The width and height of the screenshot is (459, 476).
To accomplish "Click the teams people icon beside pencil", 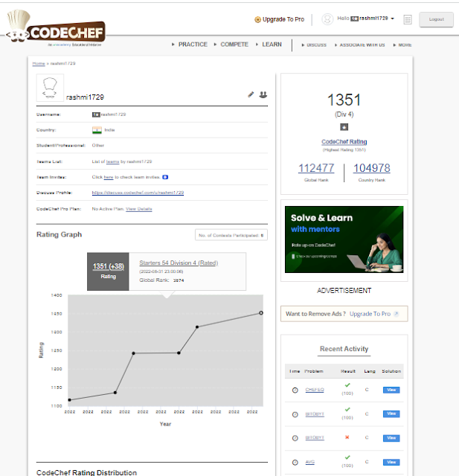I will (263, 94).
